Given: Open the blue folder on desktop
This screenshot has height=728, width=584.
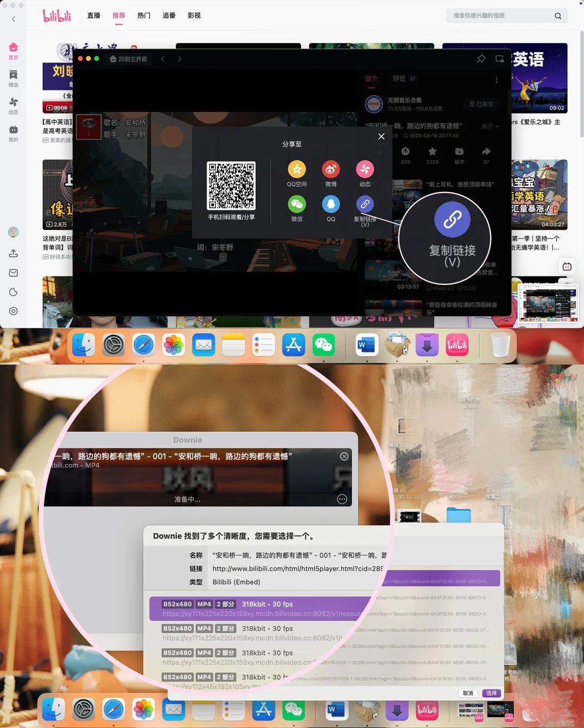Looking at the screenshot, I should tap(459, 514).
